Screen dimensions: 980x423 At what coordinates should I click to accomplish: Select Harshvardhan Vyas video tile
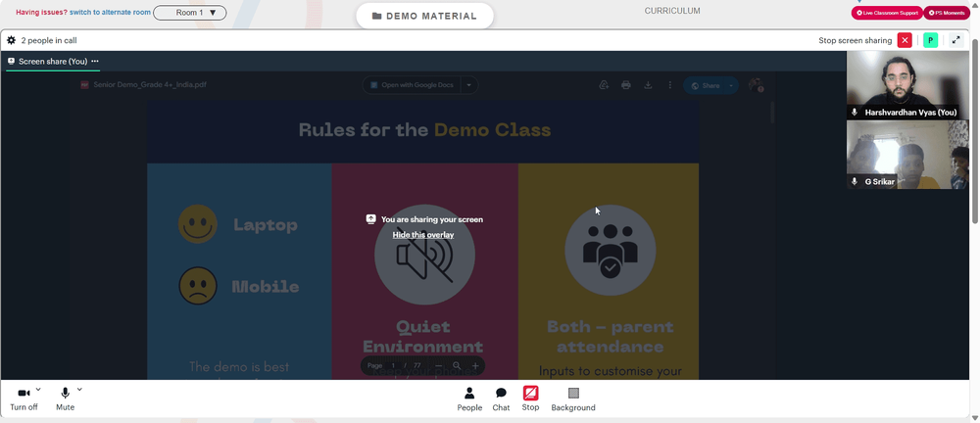point(907,85)
